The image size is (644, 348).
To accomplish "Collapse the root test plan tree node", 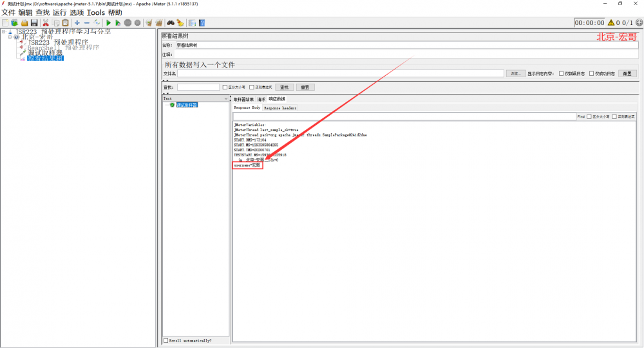I will (x=3, y=32).
